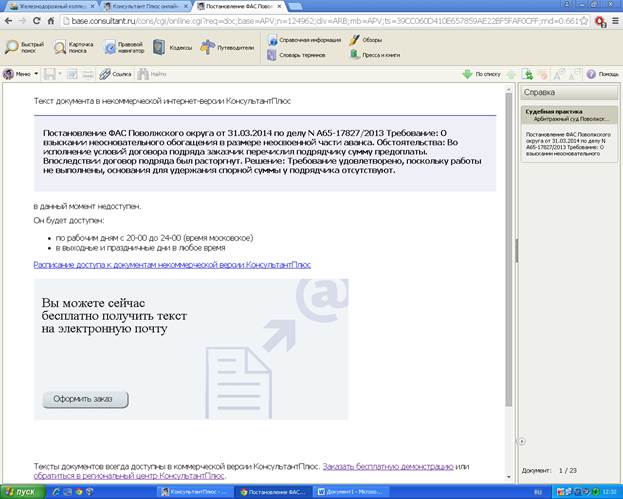Click the Ссылка chain-link button

pyautogui.click(x=115, y=74)
